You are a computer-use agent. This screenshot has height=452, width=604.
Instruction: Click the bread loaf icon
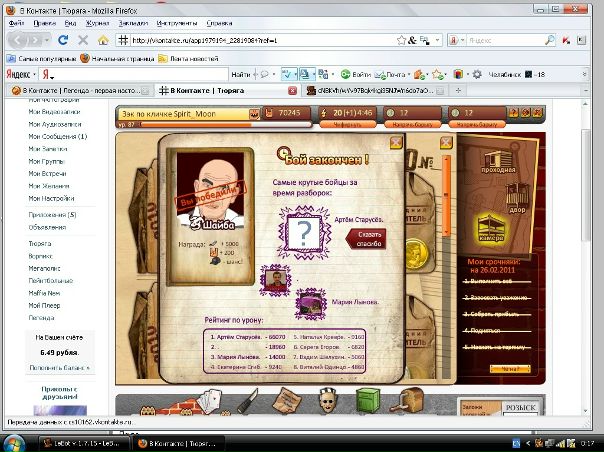[411, 400]
